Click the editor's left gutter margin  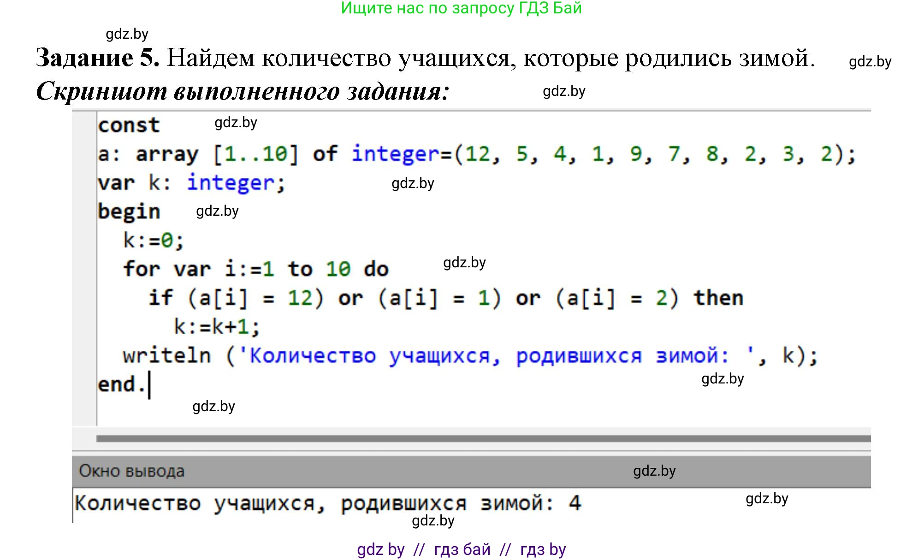tap(84, 267)
